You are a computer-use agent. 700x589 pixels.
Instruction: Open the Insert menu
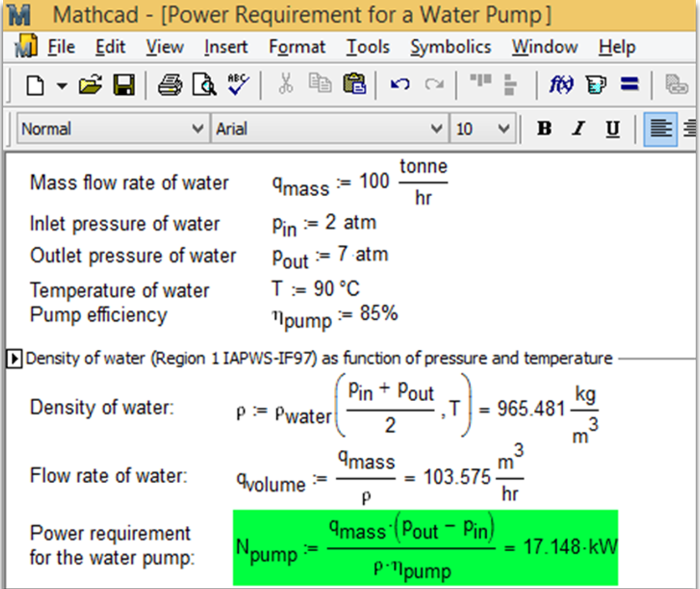225,47
